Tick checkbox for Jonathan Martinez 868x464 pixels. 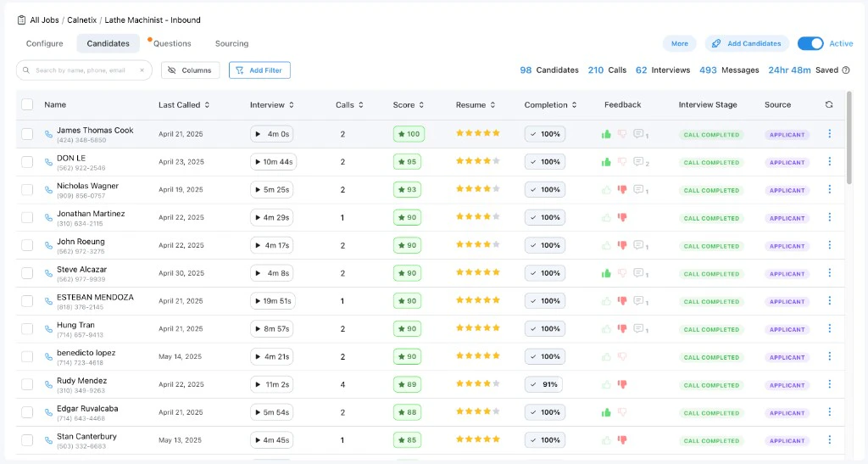coord(27,218)
